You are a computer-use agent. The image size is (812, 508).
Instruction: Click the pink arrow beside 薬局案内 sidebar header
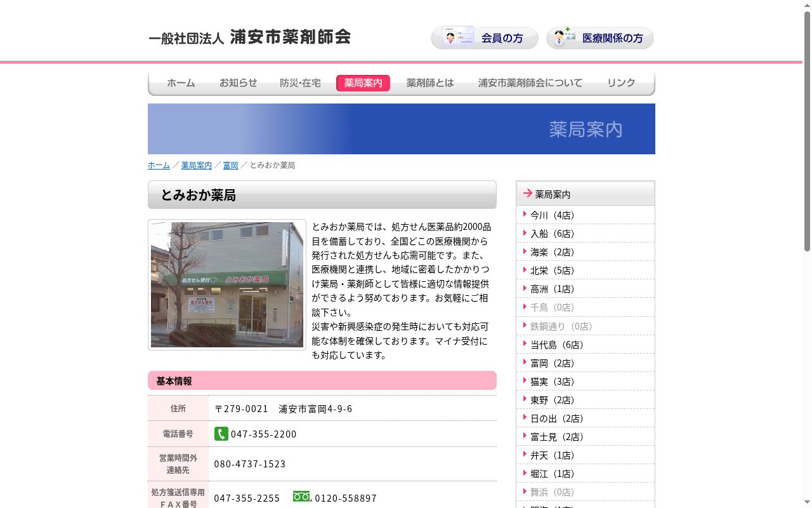click(x=527, y=193)
